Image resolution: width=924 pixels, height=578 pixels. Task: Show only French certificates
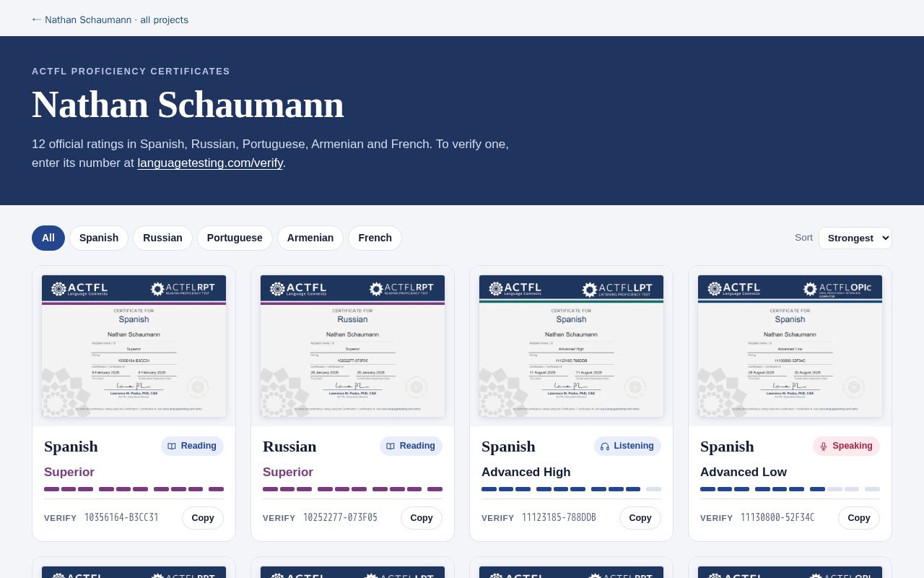[x=375, y=238]
